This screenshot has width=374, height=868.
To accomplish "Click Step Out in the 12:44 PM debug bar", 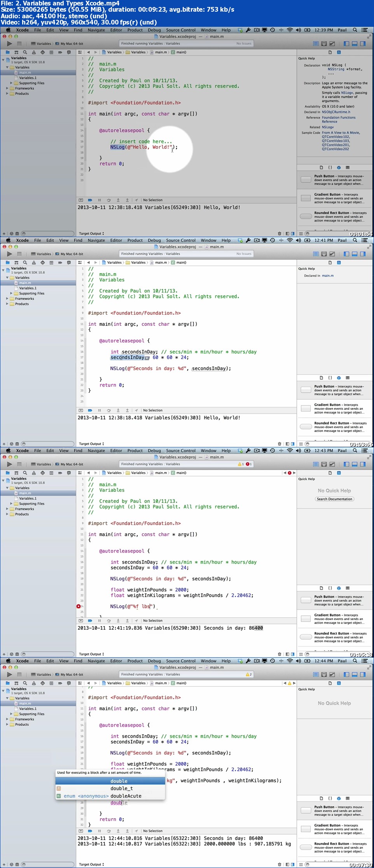I will [127, 831].
